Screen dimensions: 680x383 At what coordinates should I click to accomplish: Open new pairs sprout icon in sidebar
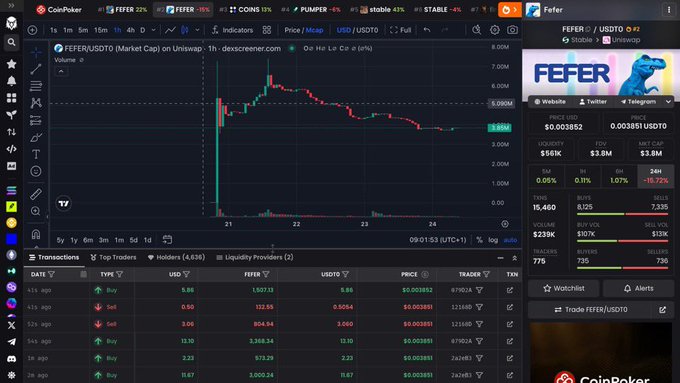(11, 115)
